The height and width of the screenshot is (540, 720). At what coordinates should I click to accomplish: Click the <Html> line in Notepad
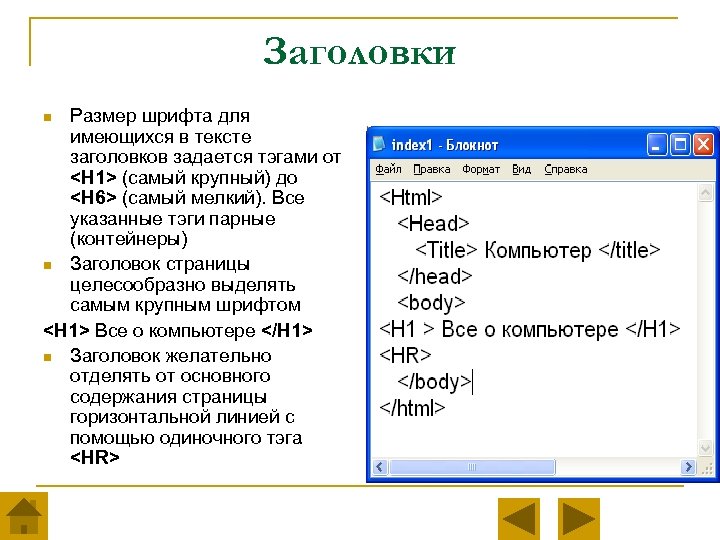[x=411, y=197]
